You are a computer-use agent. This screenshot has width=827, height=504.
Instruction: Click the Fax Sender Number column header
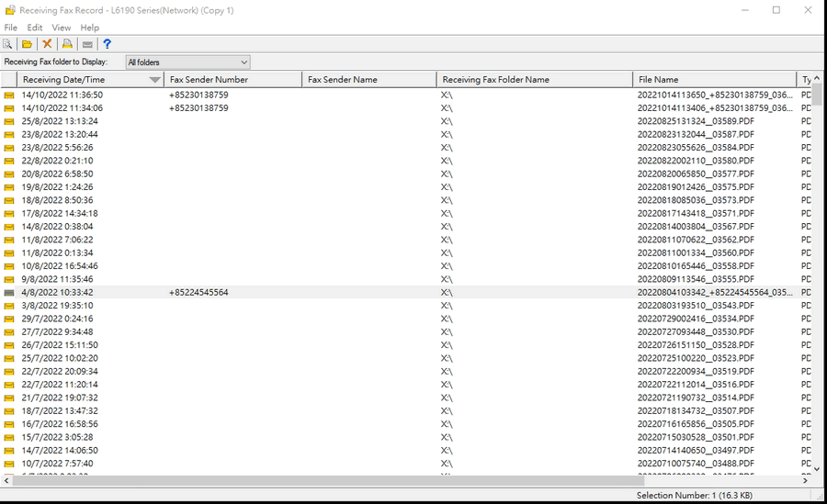click(x=209, y=80)
